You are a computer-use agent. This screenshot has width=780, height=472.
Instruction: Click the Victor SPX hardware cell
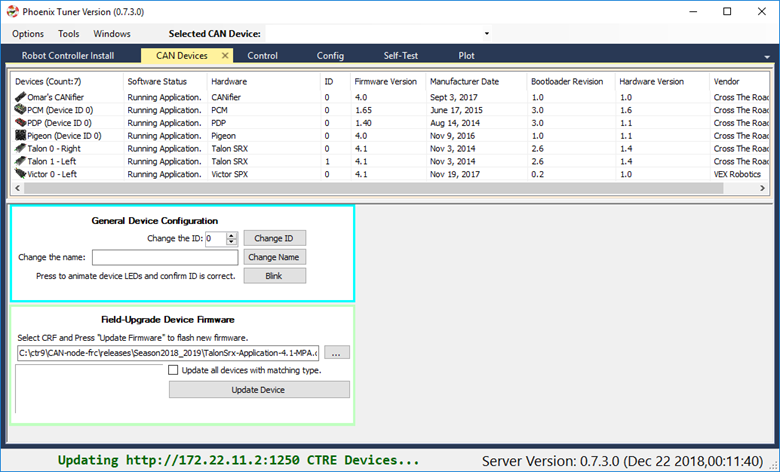tap(229, 174)
